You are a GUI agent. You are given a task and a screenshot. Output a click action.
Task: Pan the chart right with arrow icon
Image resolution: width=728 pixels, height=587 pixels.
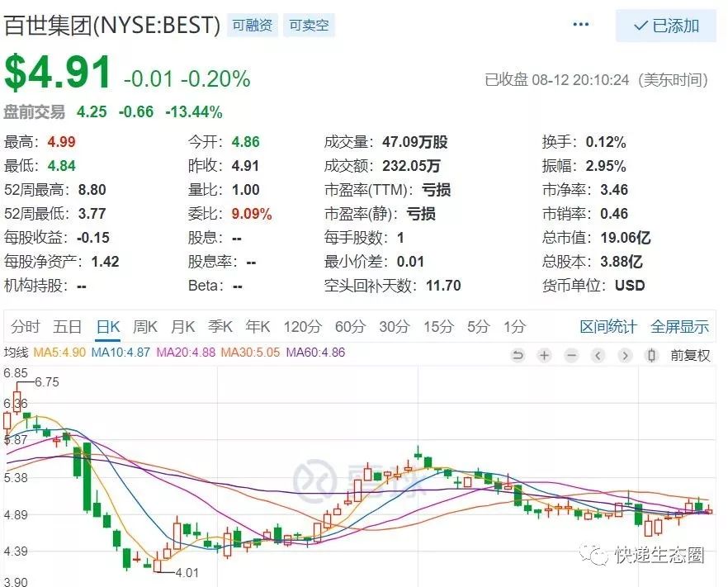click(x=624, y=356)
